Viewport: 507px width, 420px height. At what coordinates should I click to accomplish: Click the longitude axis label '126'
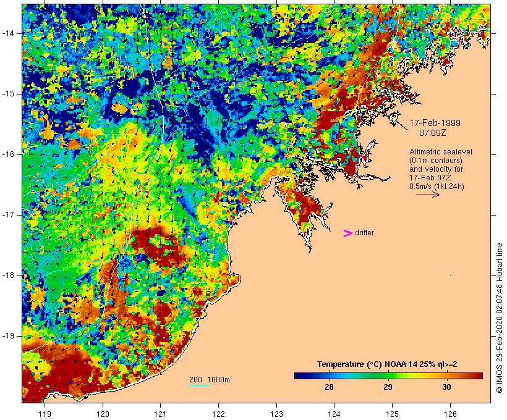tap(450, 414)
